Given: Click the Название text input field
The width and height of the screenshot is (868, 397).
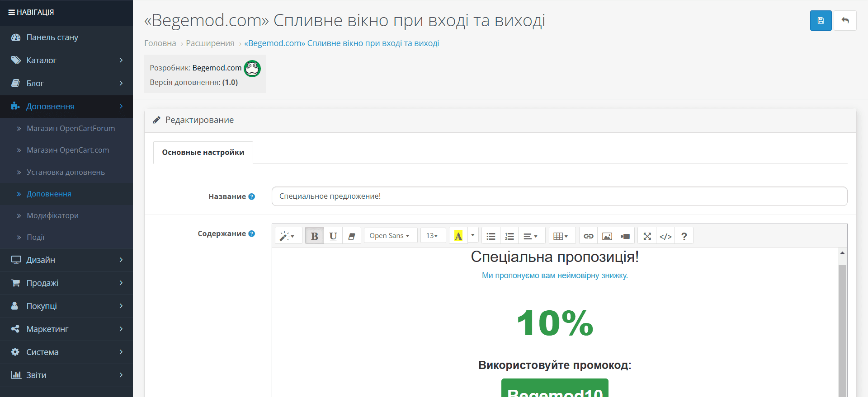Looking at the screenshot, I should pyautogui.click(x=559, y=196).
